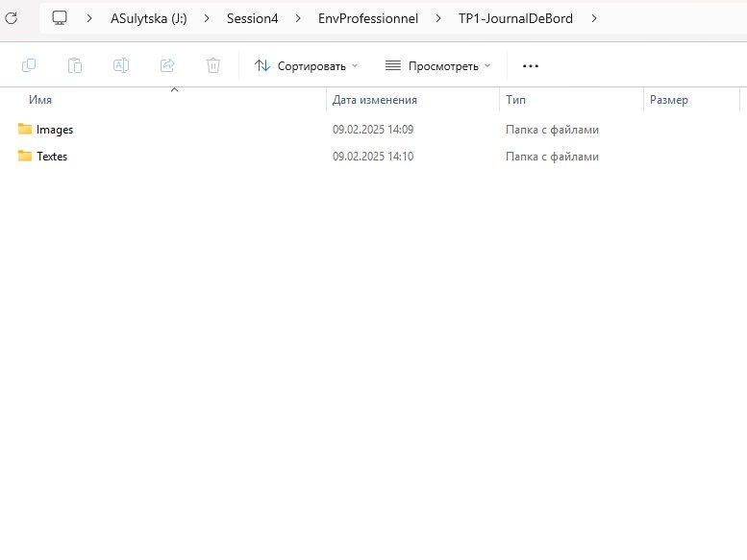Open the three-dots more options menu
The height and width of the screenshot is (560, 747).
(531, 65)
